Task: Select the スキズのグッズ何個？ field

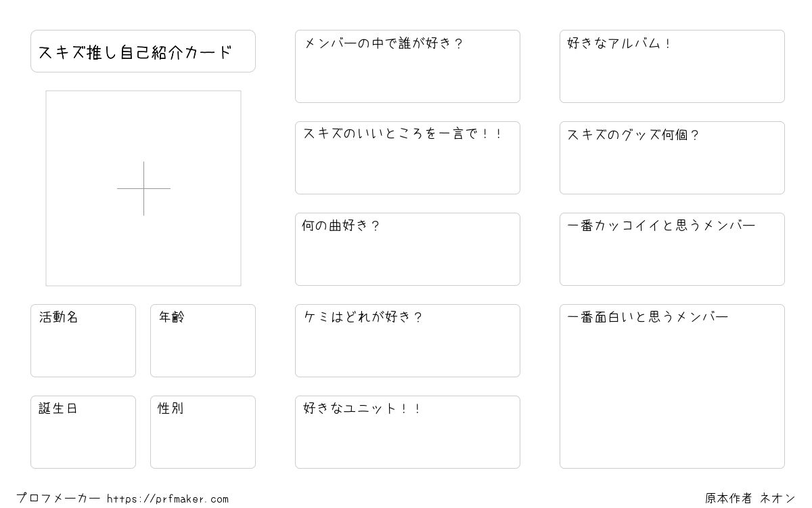Action: click(x=672, y=158)
